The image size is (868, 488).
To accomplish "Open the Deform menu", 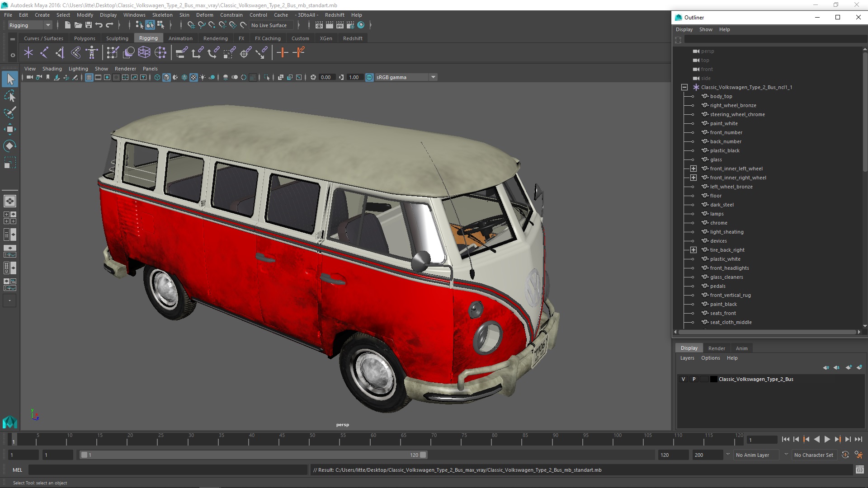I will coord(204,15).
